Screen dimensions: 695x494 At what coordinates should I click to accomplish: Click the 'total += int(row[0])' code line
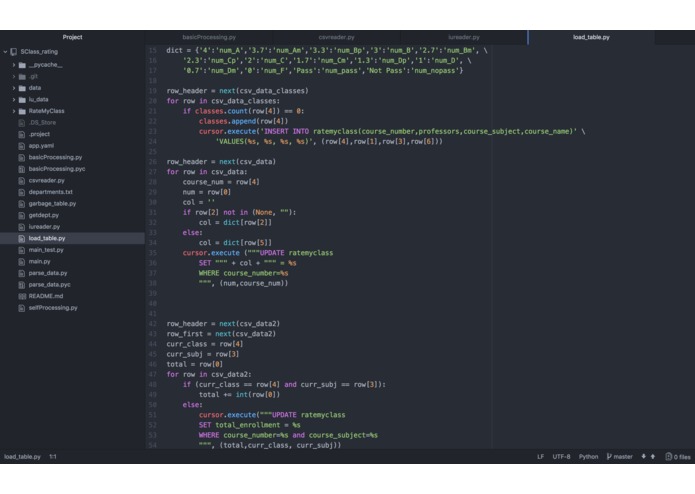(x=239, y=395)
